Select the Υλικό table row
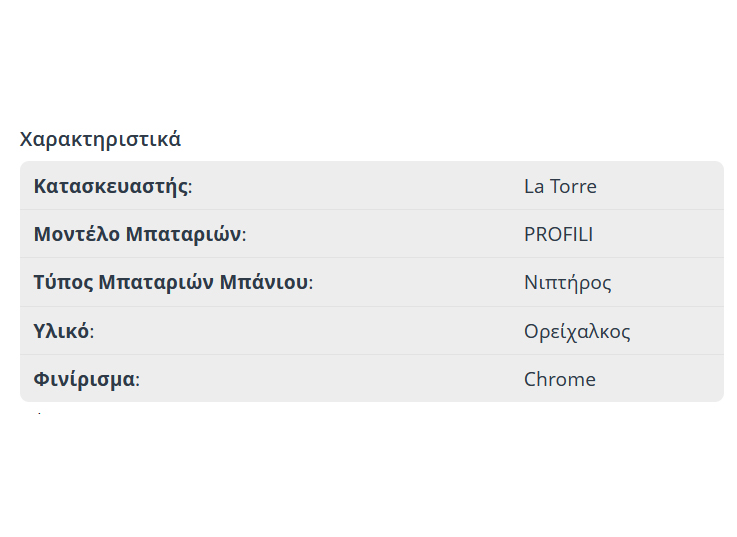 coord(371,331)
